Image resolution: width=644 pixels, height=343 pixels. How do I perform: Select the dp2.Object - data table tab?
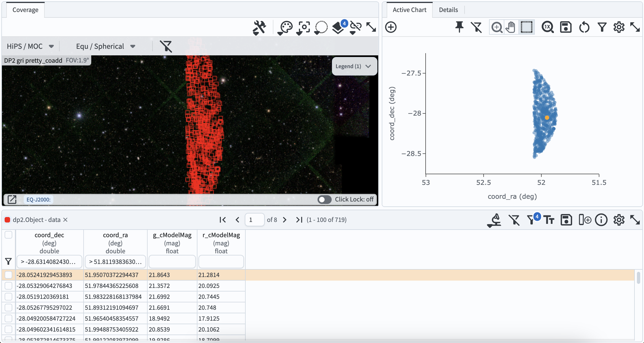coord(36,220)
